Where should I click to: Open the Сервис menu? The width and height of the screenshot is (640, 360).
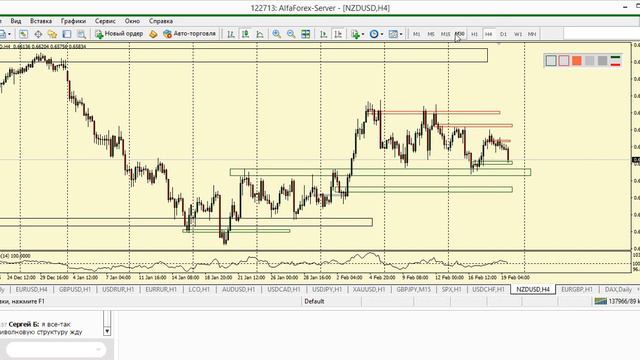(x=105, y=21)
